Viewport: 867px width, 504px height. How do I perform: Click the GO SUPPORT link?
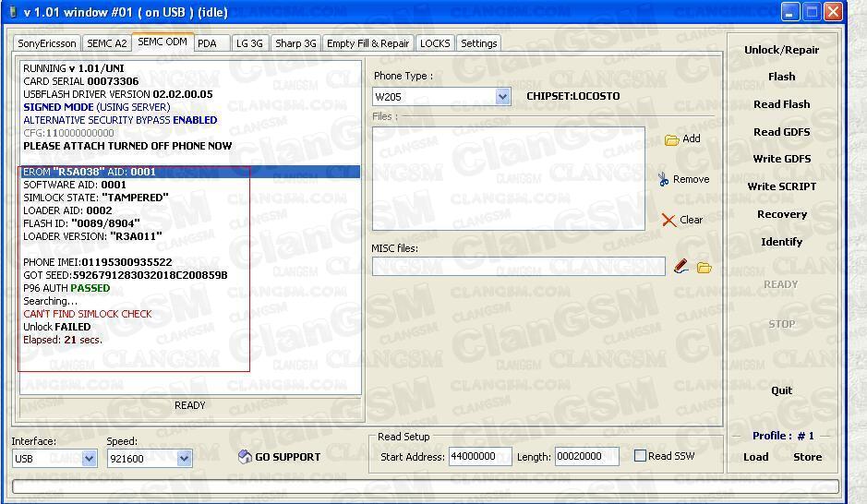coord(287,457)
